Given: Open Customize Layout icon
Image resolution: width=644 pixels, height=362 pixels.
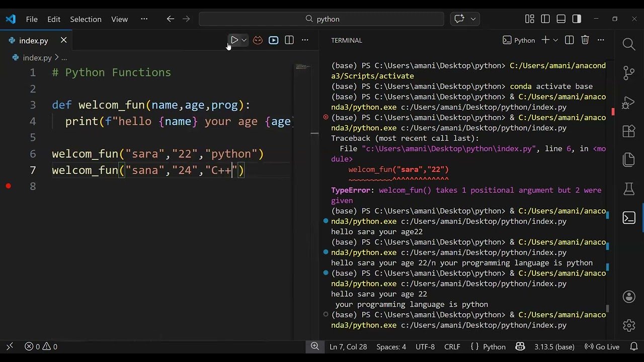Looking at the screenshot, I should click(x=530, y=19).
